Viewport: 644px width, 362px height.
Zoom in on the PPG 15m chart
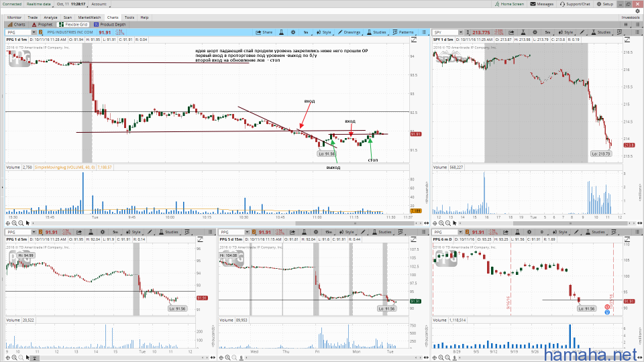click(x=228, y=357)
